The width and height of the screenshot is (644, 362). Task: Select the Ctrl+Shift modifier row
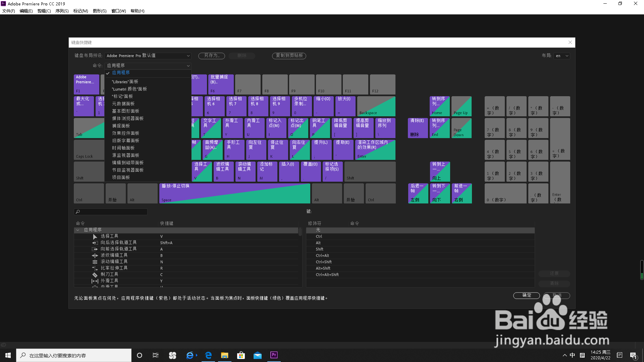[324, 262]
